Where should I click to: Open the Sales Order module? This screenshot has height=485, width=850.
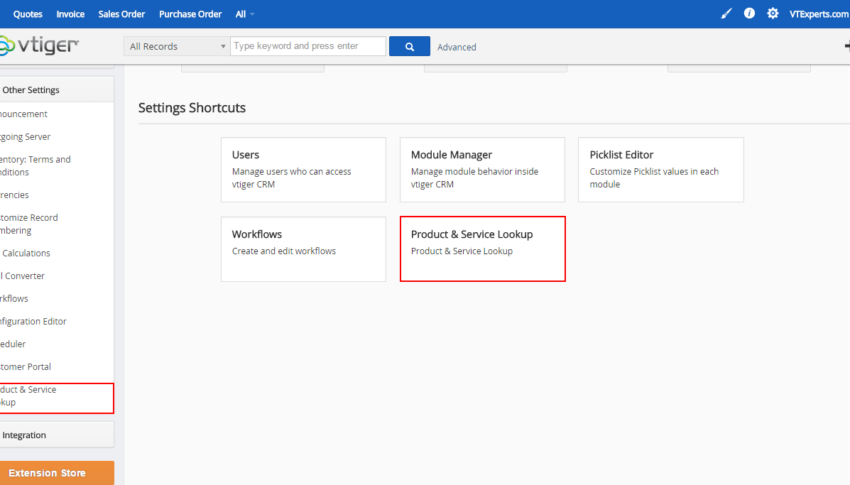point(121,14)
